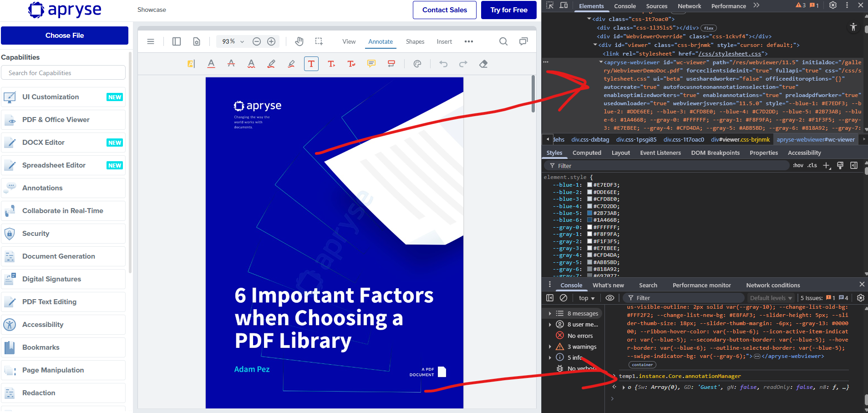Screen dimensions: 868x413
Task: Add new style rule with plus icon
Action: (827, 166)
